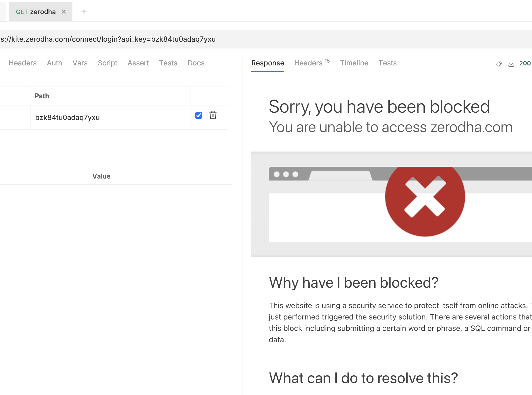This screenshot has height=395, width=532.
Task: Open a new request tab with plus icon
Action: (x=84, y=11)
